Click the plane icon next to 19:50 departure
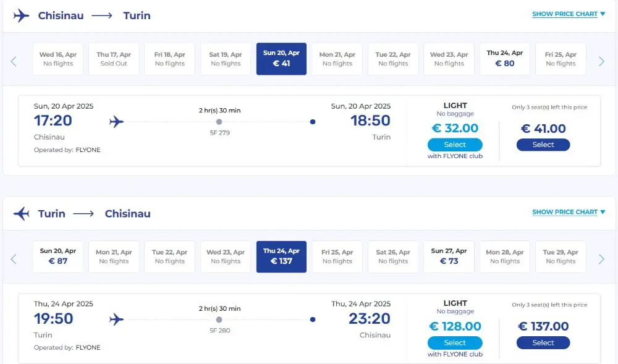This screenshot has height=364, width=618. click(x=116, y=320)
